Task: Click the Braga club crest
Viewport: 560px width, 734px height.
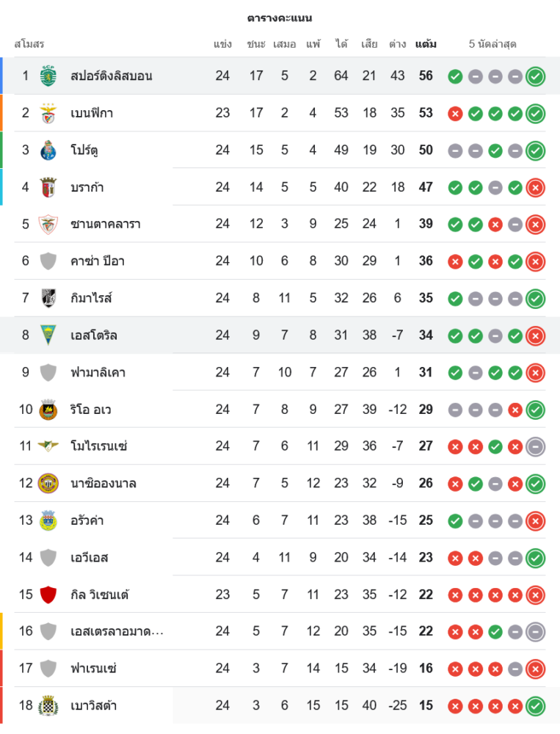Action: (48, 187)
